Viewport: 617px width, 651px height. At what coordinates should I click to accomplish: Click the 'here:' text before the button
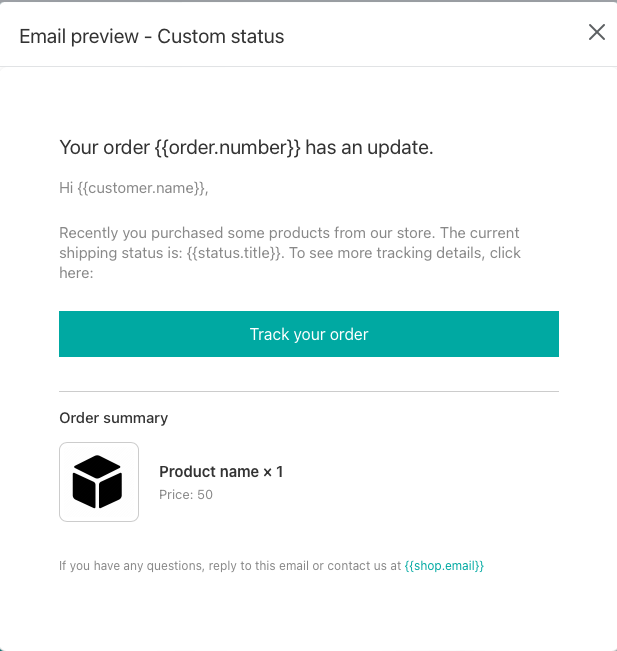(76, 273)
